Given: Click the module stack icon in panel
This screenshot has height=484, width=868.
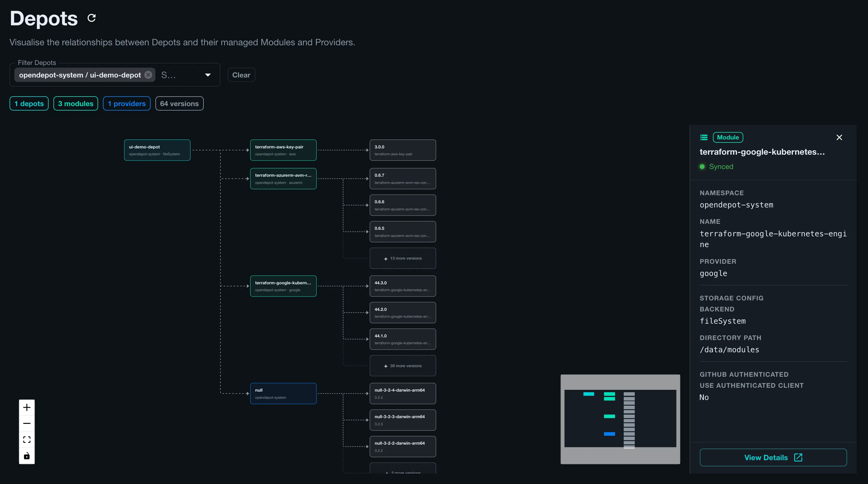Looking at the screenshot, I should pyautogui.click(x=704, y=137).
